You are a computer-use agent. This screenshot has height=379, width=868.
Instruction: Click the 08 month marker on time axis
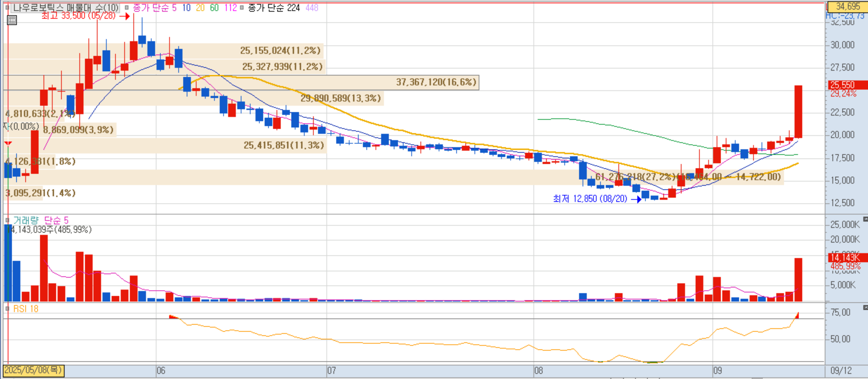click(539, 371)
